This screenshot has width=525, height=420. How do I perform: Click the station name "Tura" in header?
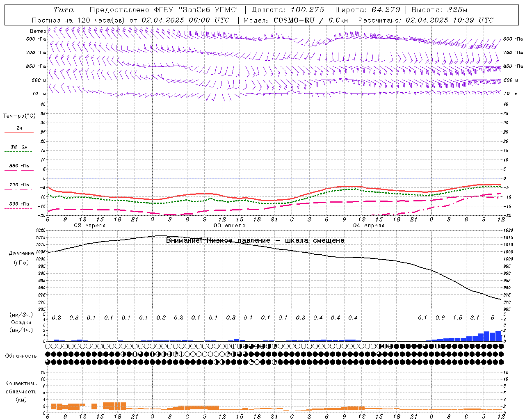[x=64, y=10]
